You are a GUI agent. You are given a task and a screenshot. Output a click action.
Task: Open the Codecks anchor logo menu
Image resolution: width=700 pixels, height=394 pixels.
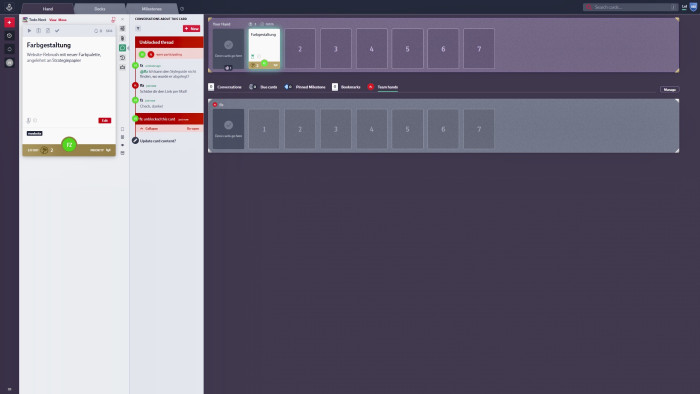pos(9,7)
